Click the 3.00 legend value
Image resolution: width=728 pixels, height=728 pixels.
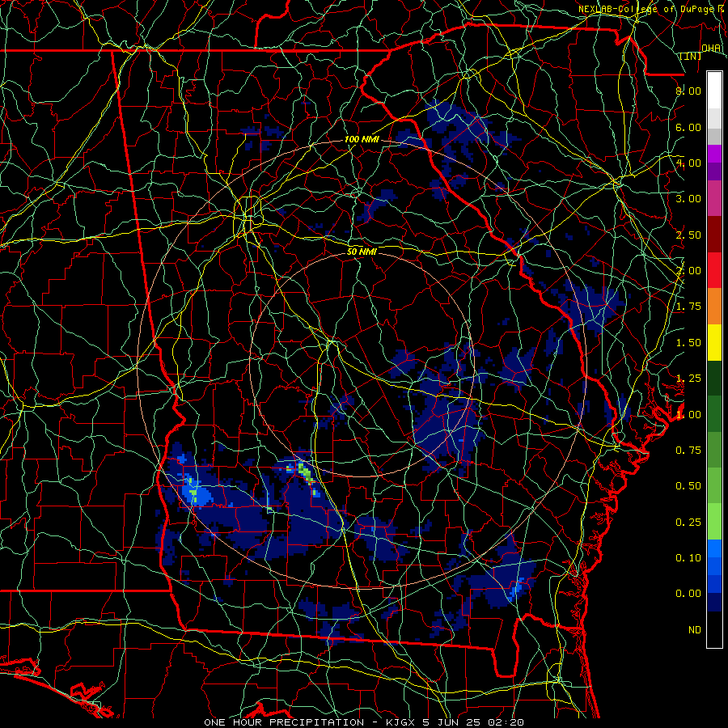point(688,199)
